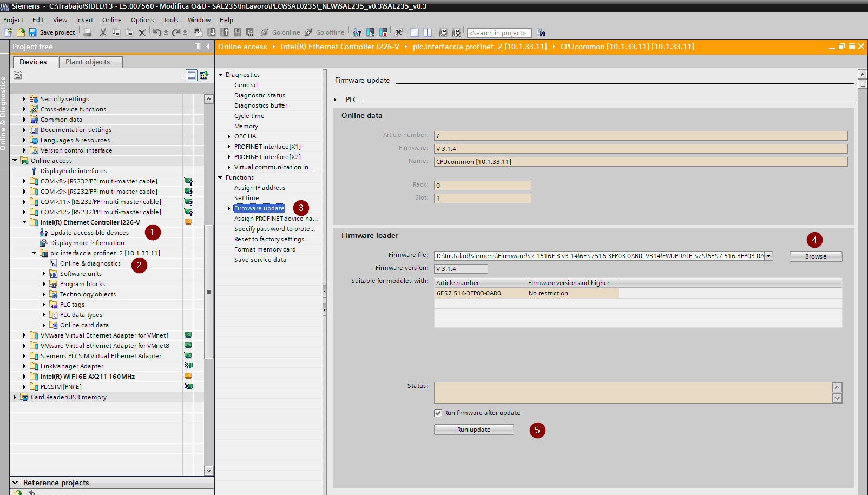Click the Open project folder icon
This screenshot has height=495, width=868.
pos(21,32)
